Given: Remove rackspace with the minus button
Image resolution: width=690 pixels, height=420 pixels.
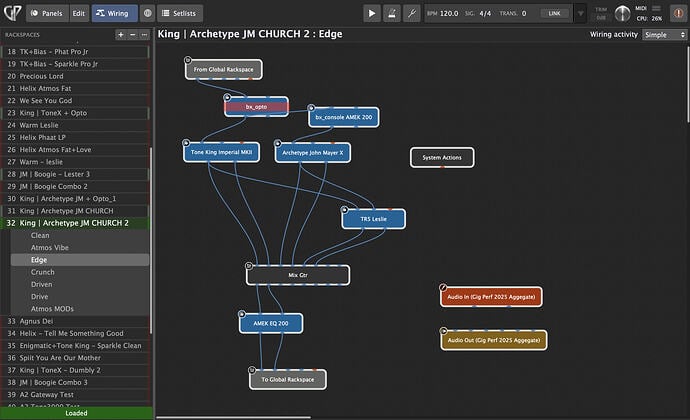Looking at the screenshot, I should (x=132, y=35).
